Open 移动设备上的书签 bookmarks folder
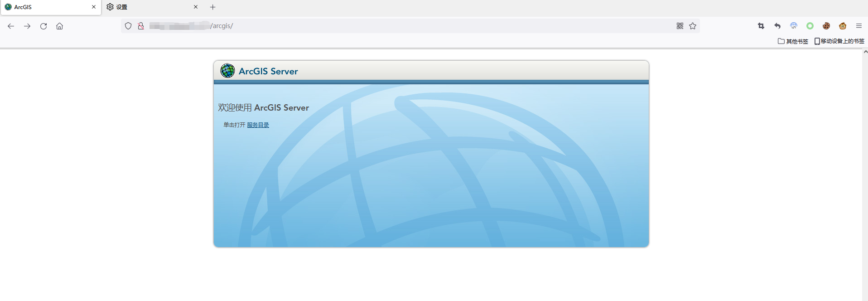Screen dimensions: 868x301 [x=839, y=41]
